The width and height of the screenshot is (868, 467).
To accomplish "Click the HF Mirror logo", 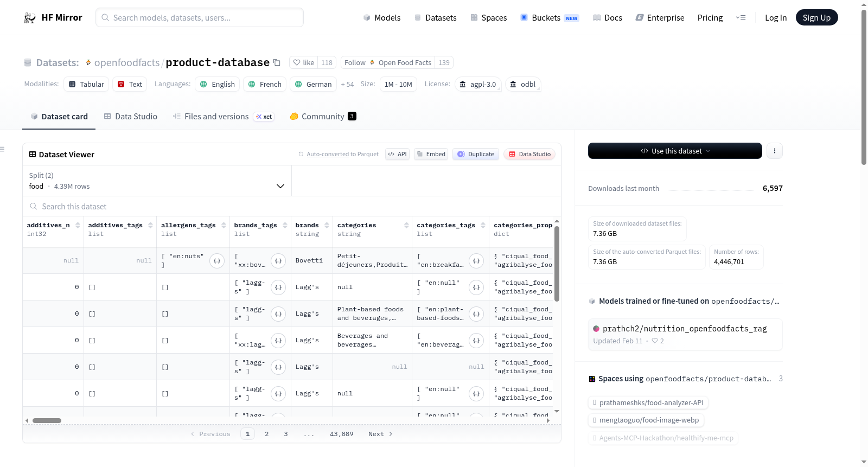I will pyautogui.click(x=53, y=17).
